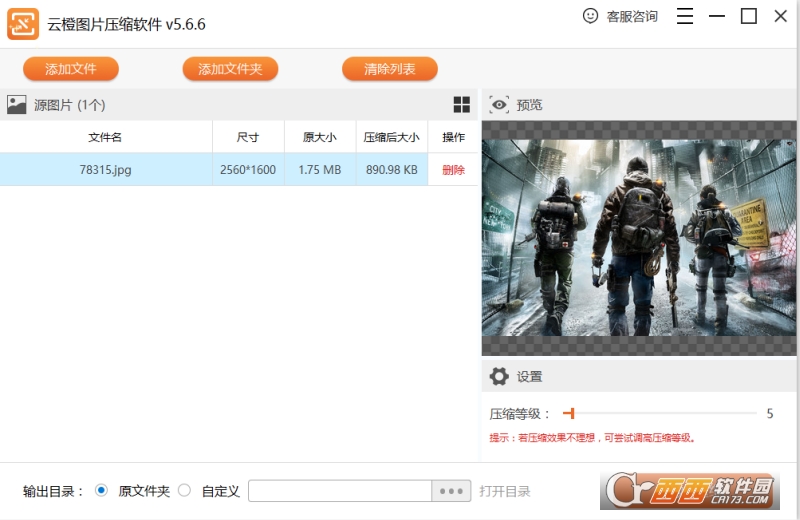Click the 源图片 (1个) panel title
This screenshot has width=800, height=520.
70,105
